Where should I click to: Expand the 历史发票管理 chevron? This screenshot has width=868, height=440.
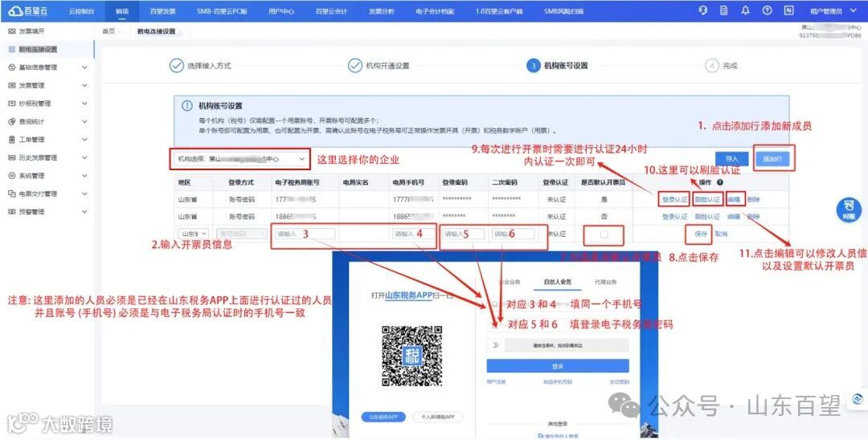(84, 157)
